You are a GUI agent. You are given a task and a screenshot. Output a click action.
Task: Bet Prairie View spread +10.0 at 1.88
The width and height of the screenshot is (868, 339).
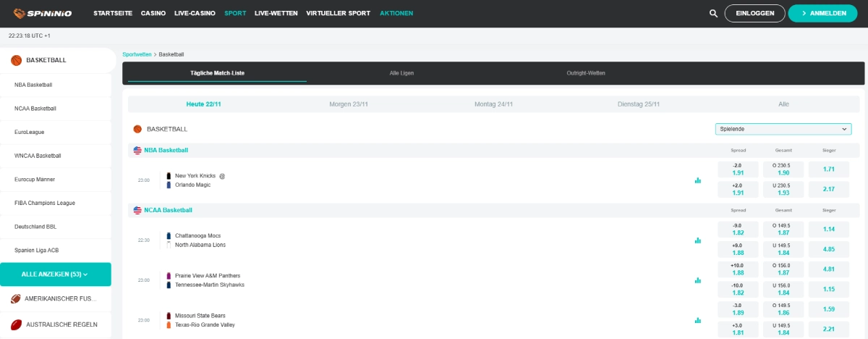coord(739,269)
